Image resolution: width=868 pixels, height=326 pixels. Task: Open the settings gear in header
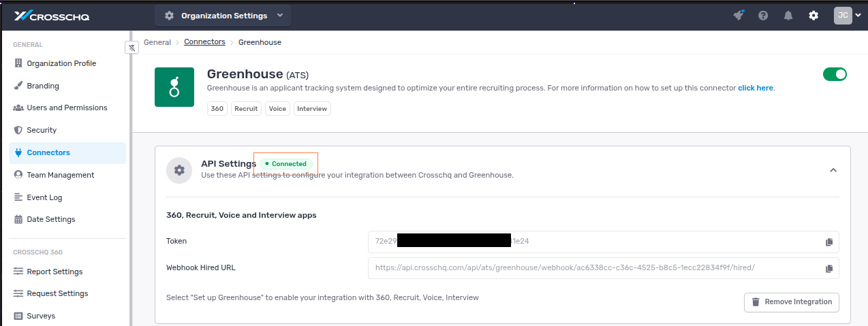coord(813,16)
